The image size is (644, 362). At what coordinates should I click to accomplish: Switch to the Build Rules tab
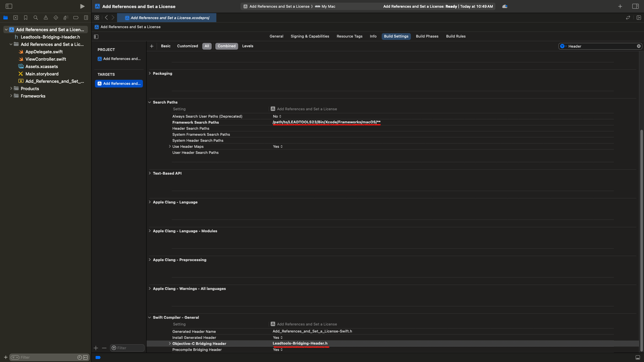(x=456, y=36)
